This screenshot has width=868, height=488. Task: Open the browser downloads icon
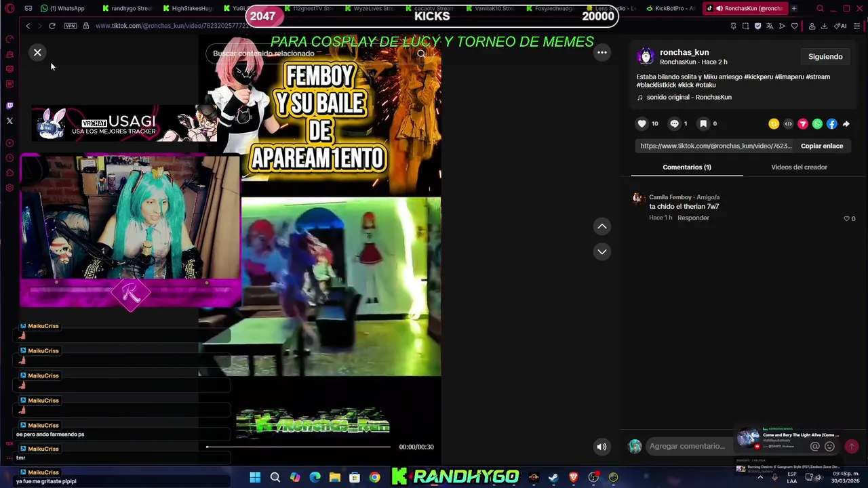tap(824, 26)
